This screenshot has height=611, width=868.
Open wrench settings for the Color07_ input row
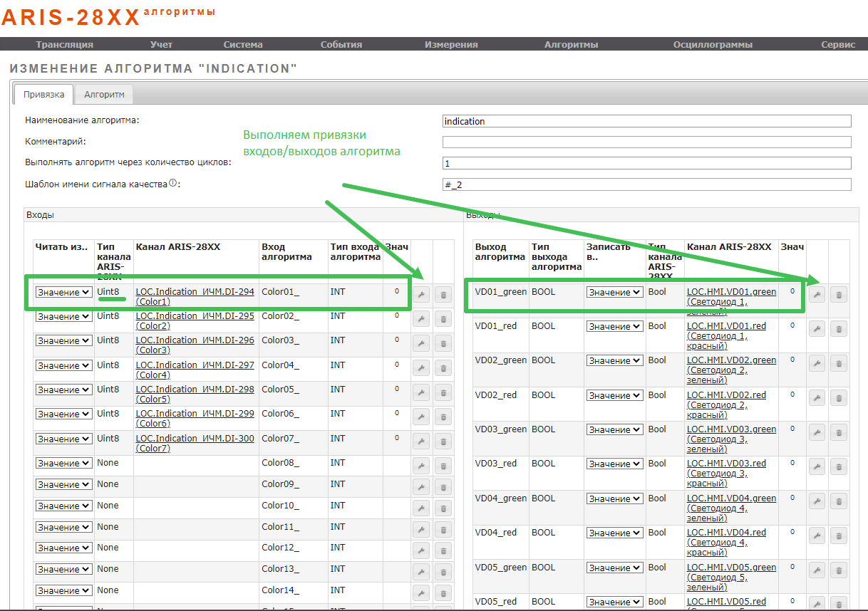[421, 441]
